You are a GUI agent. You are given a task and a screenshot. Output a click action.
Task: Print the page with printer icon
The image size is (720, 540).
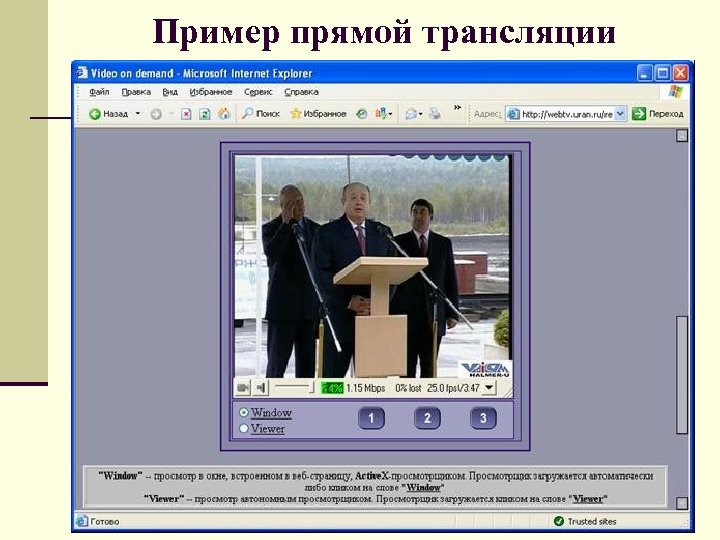point(434,113)
